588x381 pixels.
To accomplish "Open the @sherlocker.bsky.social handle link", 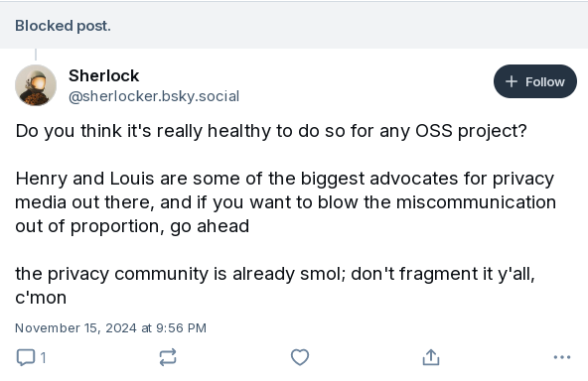I will tap(154, 96).
